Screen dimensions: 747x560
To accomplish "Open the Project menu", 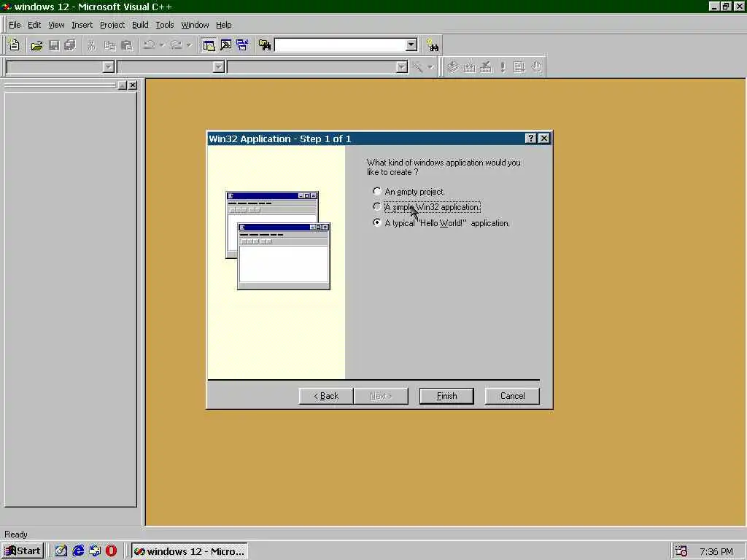I will 112,25.
